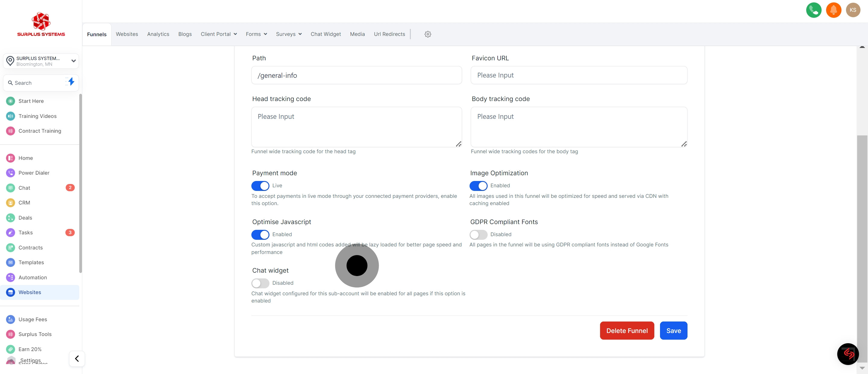The width and height of the screenshot is (868, 374).
Task: Switch to the Analytics tab
Action: pyautogui.click(x=158, y=34)
